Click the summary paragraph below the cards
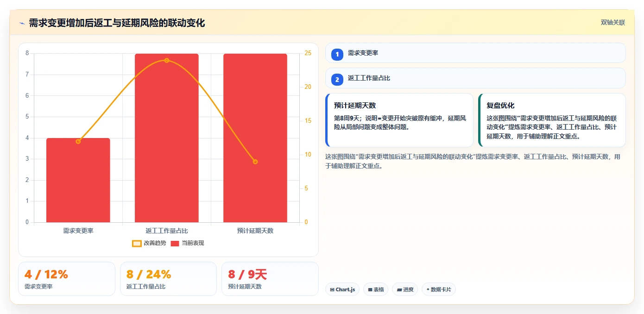This screenshot has width=644, height=314. pos(473,161)
